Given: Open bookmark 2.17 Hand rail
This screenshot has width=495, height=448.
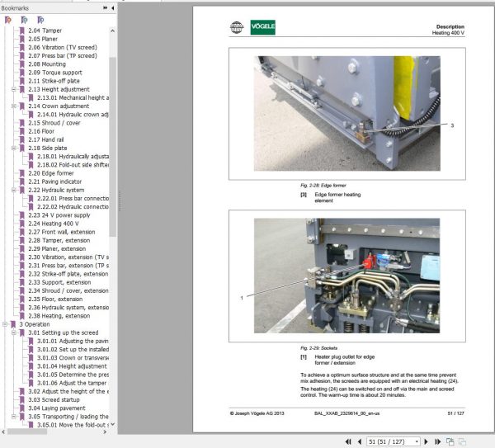Looking at the screenshot, I should (x=45, y=139).
